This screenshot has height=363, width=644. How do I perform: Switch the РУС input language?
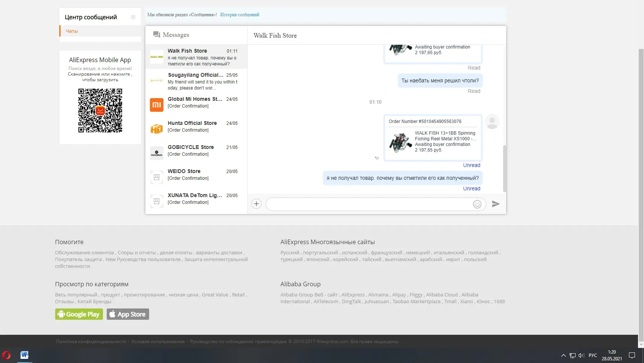[x=593, y=355]
